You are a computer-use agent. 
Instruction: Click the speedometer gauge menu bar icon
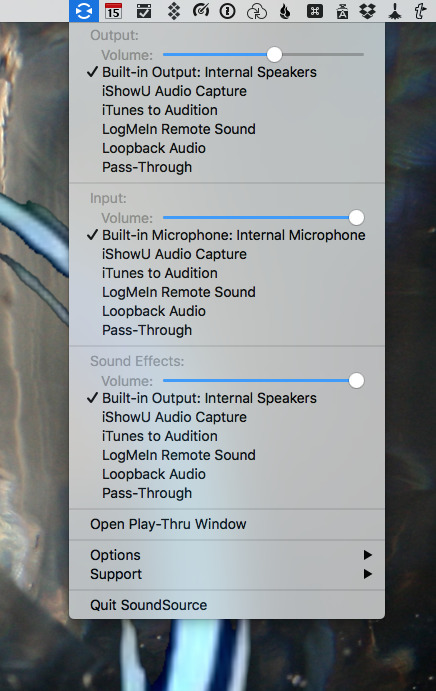point(201,11)
